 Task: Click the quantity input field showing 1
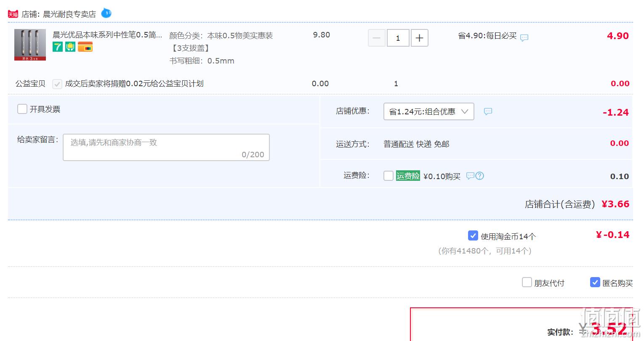click(x=398, y=38)
